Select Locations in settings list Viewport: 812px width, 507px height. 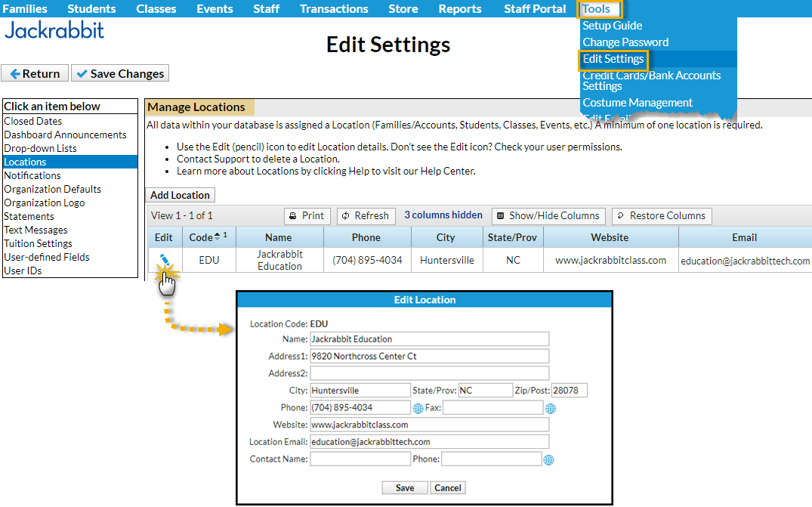(70, 162)
